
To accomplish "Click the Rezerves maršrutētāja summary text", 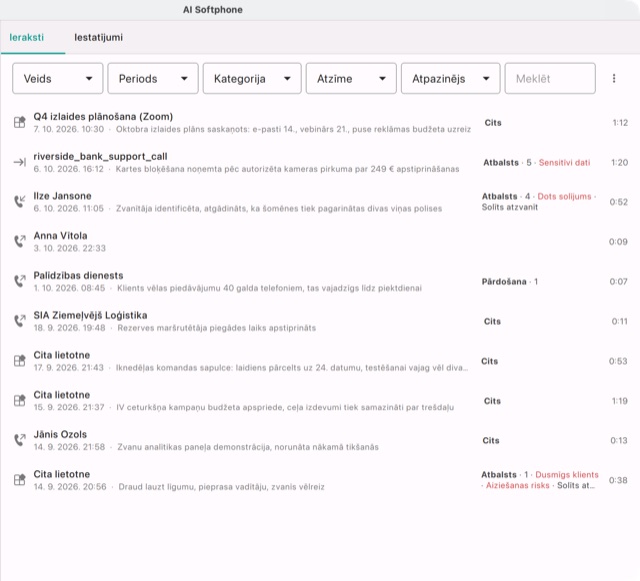I will (217, 328).
